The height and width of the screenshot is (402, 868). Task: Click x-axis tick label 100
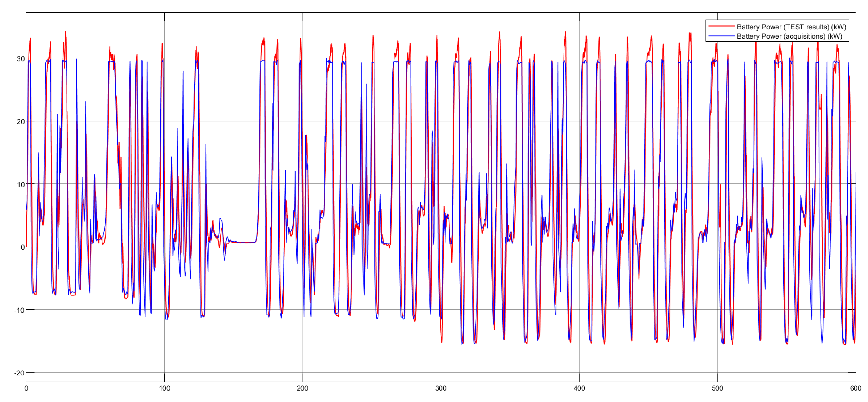point(164,388)
